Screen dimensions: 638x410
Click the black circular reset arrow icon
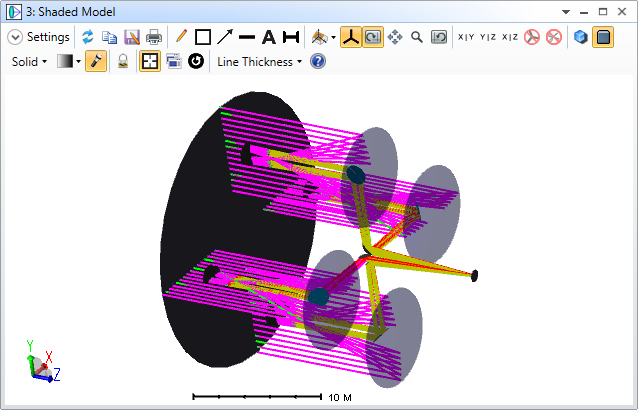tap(196, 61)
